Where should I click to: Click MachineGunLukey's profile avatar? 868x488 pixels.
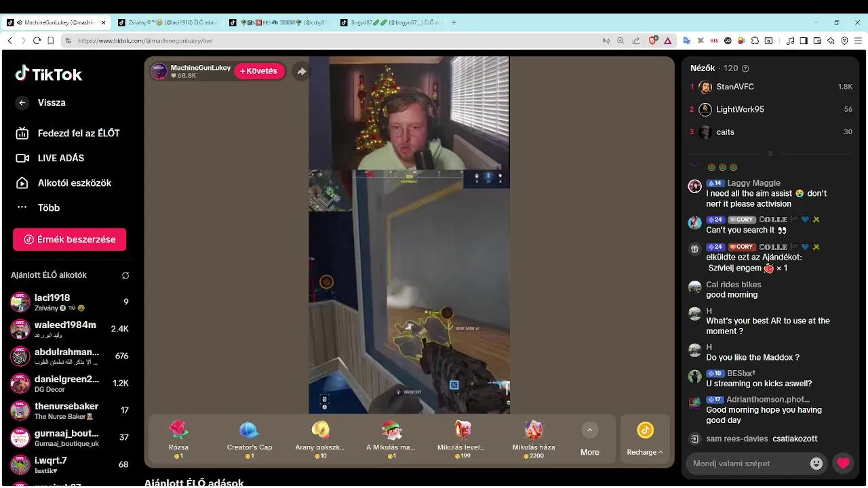point(159,71)
